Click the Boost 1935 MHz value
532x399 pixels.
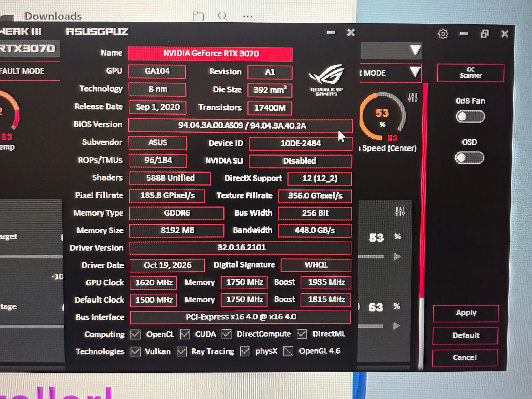click(x=326, y=282)
